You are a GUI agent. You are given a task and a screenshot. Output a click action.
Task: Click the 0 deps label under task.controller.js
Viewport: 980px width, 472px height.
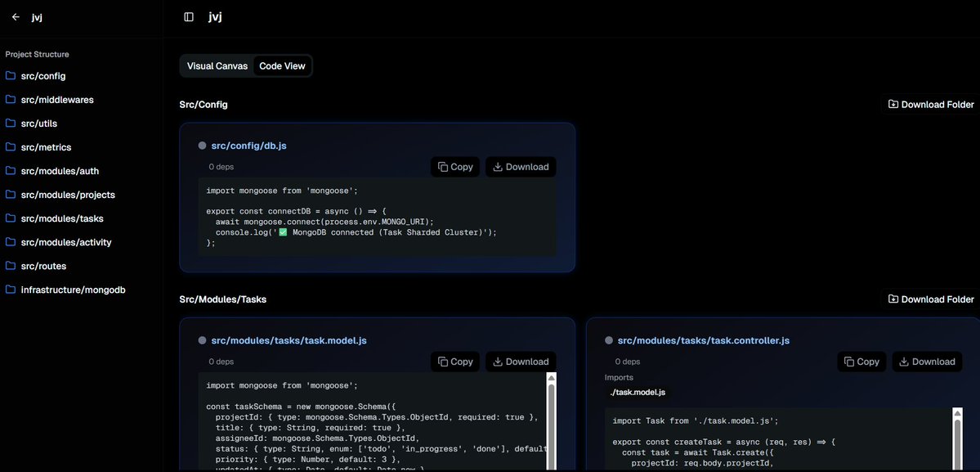click(628, 362)
